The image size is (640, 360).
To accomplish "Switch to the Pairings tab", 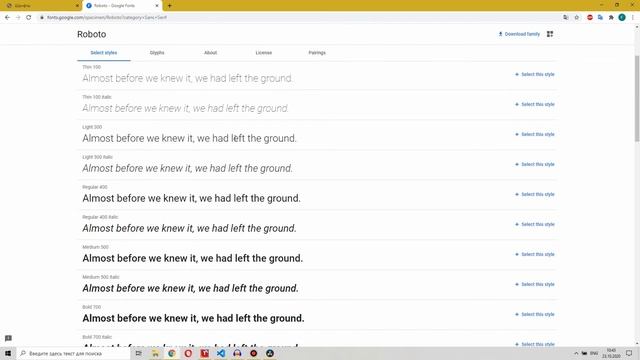I will point(317,53).
